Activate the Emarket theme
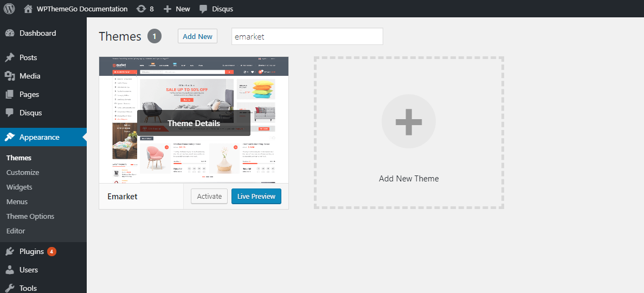This screenshot has width=644, height=293. [x=209, y=196]
